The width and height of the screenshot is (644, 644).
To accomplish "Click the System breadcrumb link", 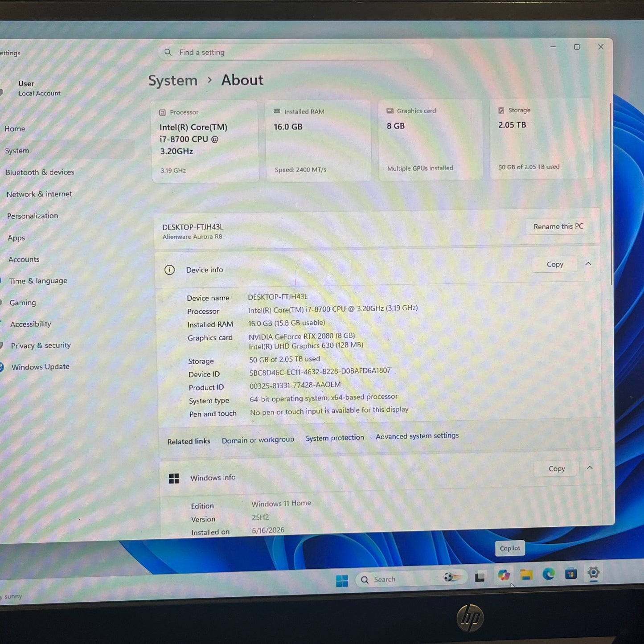I will pyautogui.click(x=173, y=81).
